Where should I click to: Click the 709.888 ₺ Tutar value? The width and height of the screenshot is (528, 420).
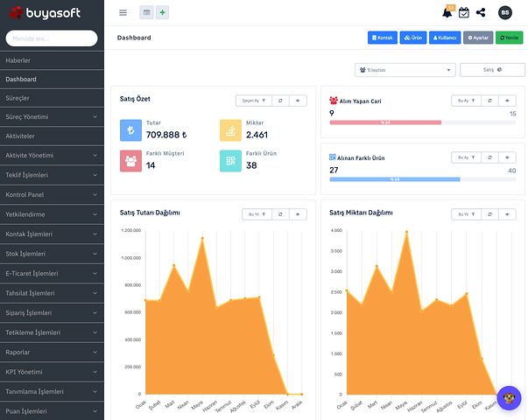tap(166, 135)
